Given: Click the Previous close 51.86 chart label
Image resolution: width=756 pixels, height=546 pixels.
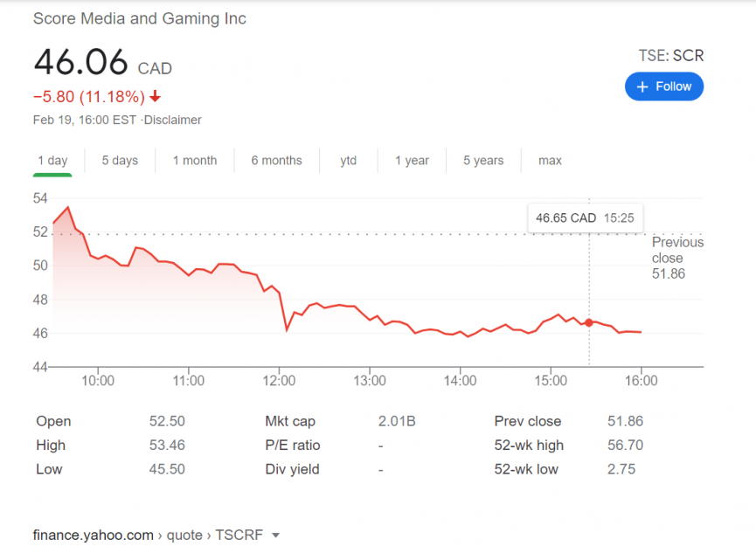Looking at the screenshot, I should click(x=677, y=258).
